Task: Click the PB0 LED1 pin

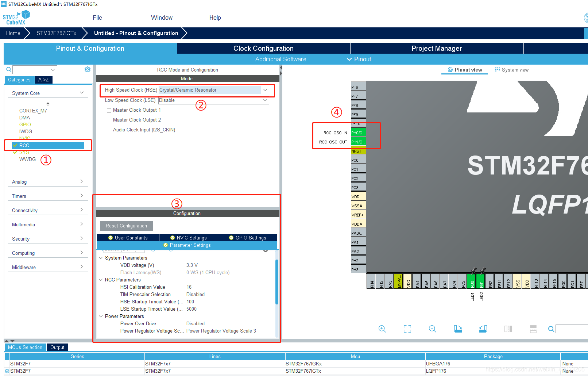Action: click(472, 281)
